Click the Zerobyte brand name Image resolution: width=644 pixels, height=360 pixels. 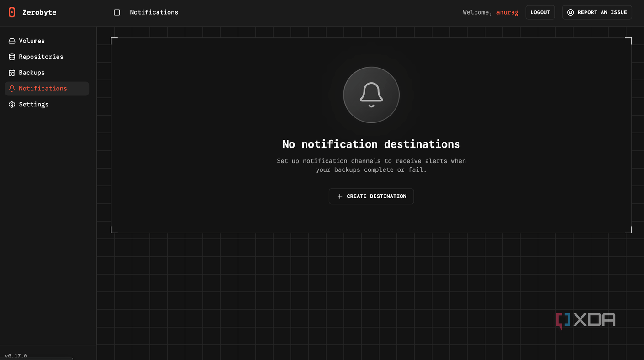pos(39,12)
